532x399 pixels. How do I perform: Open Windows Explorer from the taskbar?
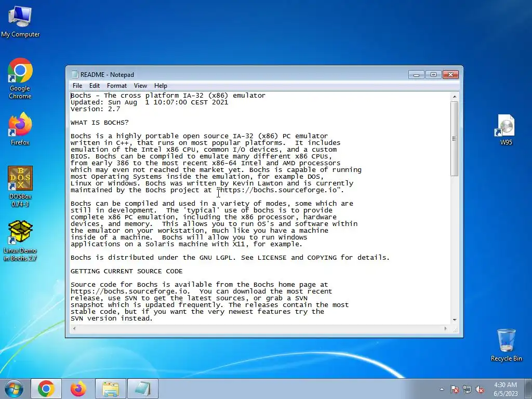coord(111,389)
